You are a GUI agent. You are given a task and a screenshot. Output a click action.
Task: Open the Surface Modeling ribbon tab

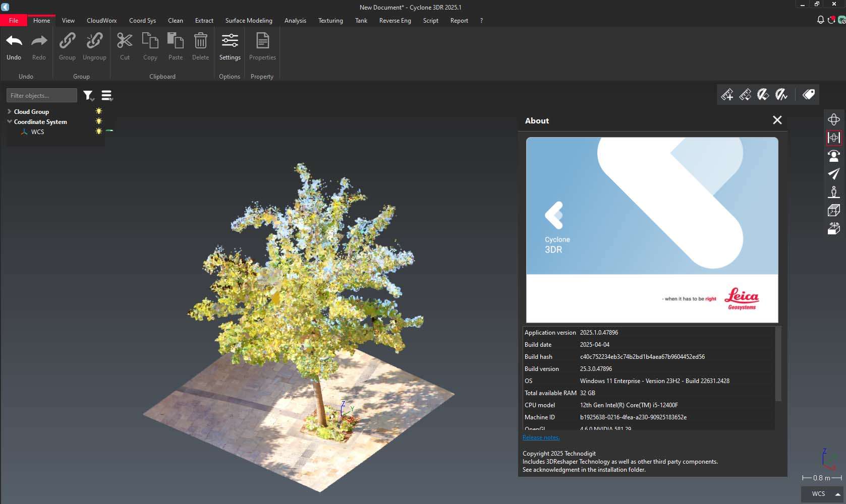pos(249,21)
